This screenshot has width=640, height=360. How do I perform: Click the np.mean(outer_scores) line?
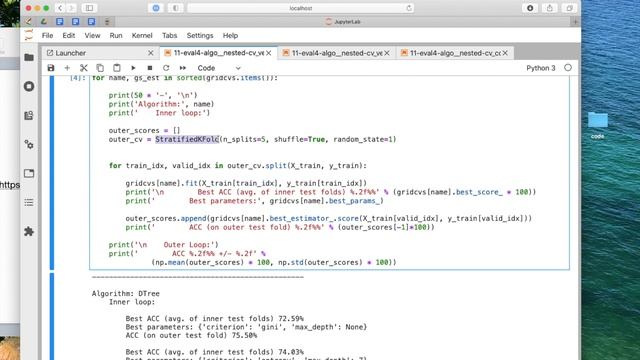(x=273, y=262)
